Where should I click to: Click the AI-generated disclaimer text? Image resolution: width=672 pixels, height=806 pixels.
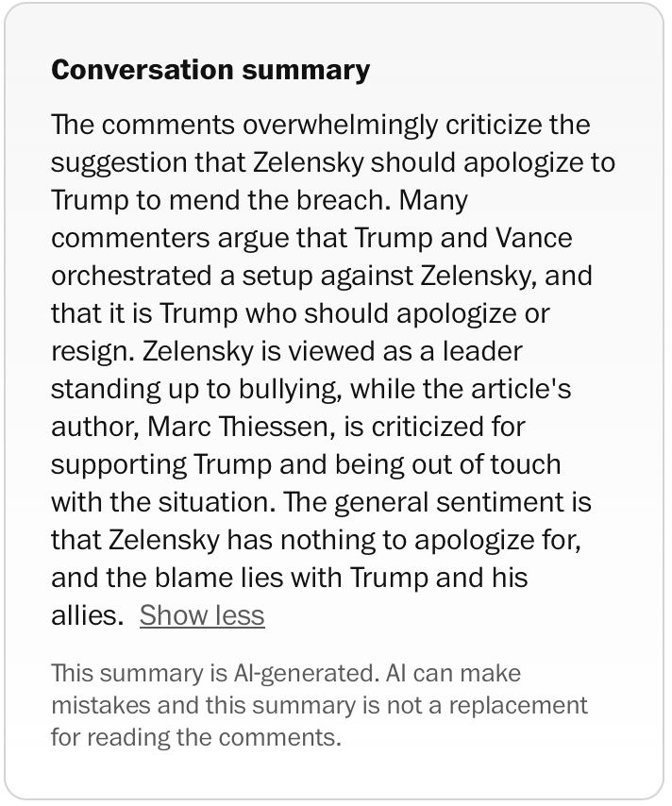(319, 705)
